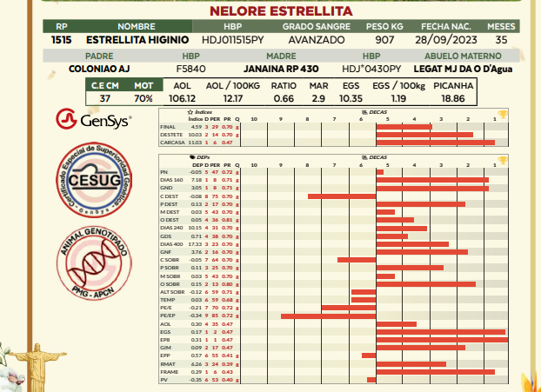The height and width of the screenshot is (392, 541).
Task: Click the FINAL index row label
Action: (168, 127)
